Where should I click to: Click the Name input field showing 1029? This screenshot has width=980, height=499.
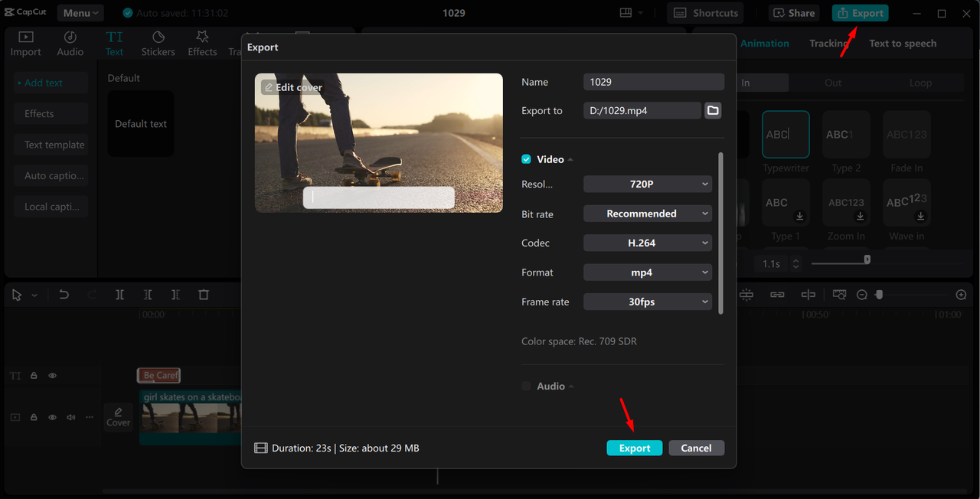(654, 82)
